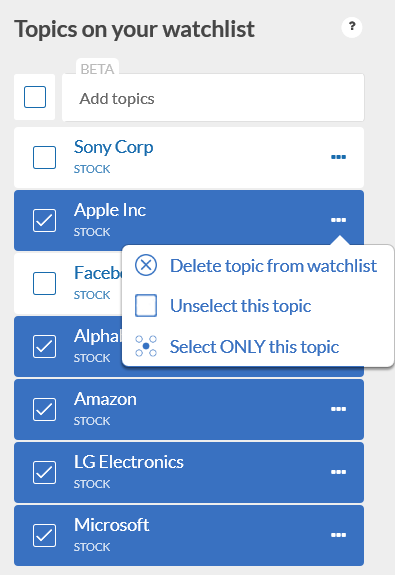Choose Unselect this topic menu entry

(x=241, y=306)
